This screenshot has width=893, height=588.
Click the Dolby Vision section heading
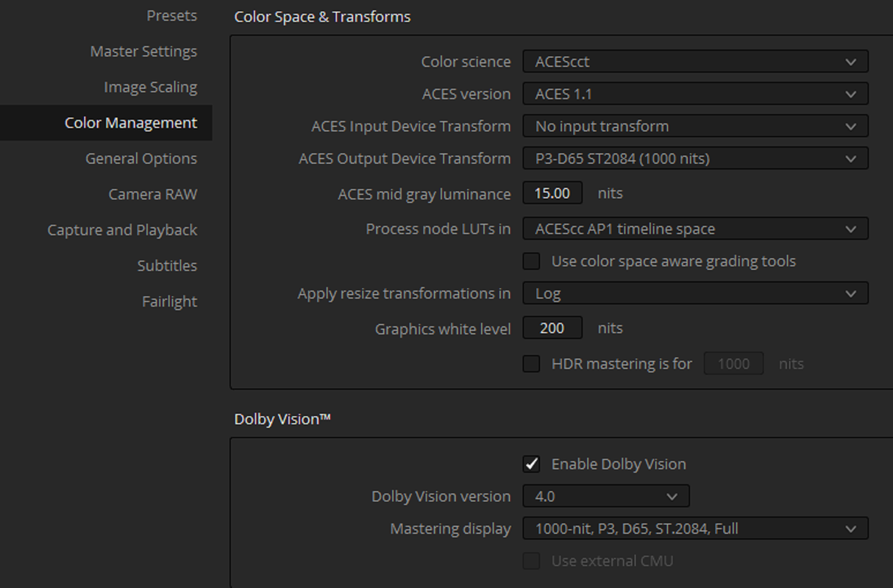[282, 419]
